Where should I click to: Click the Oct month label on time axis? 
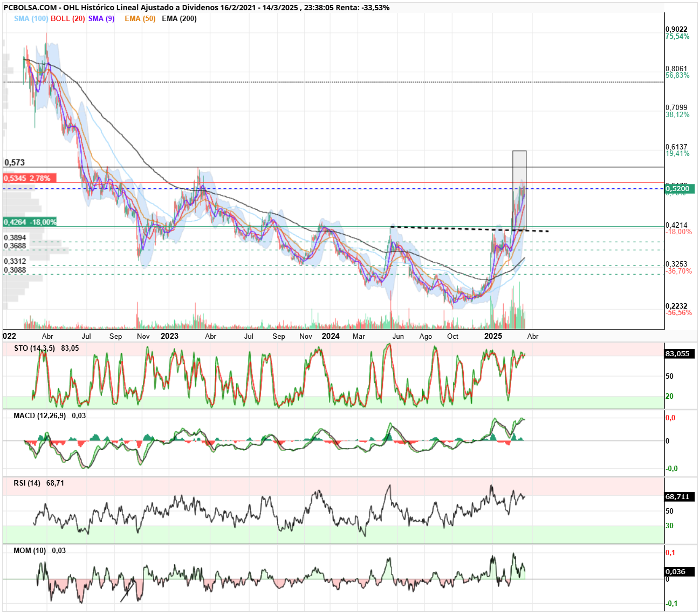click(x=452, y=336)
